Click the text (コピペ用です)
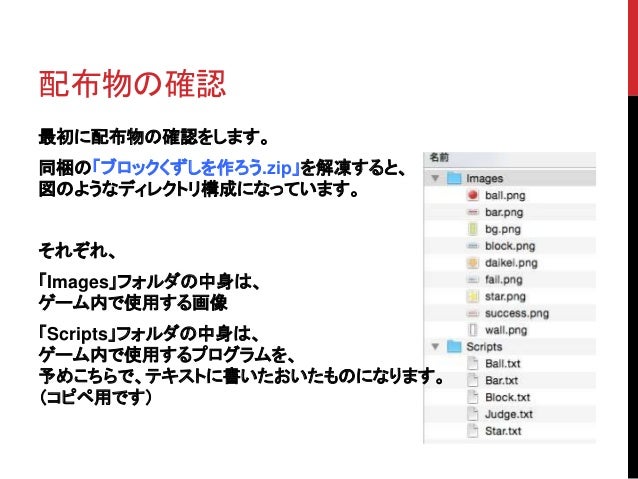Viewport: 638px width, 479px height. point(96,397)
